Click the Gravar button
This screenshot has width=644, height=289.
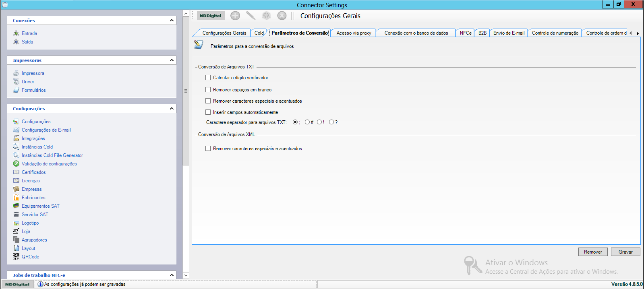pos(625,252)
